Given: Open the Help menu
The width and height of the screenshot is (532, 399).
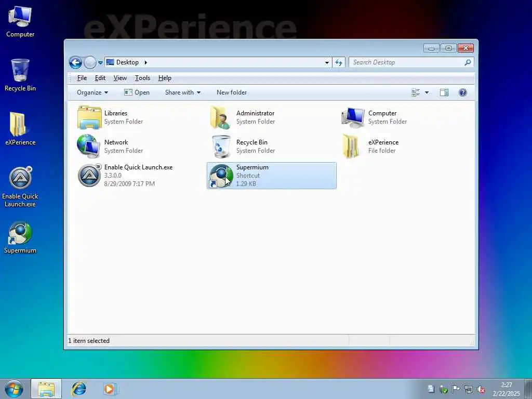Looking at the screenshot, I should (165, 78).
